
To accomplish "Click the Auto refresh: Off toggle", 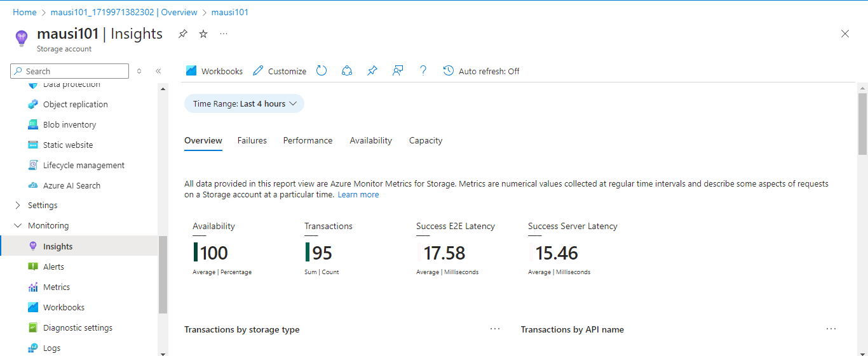I will [481, 71].
